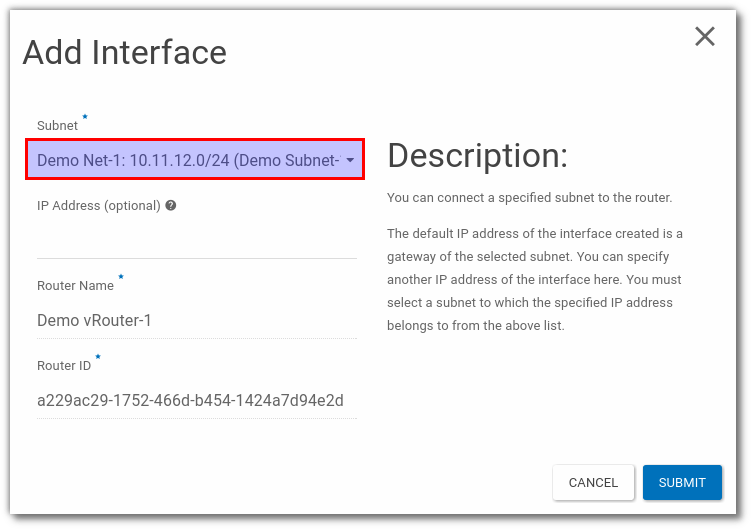Click the default IP address description paragraph
752x530 pixels.
click(x=534, y=279)
